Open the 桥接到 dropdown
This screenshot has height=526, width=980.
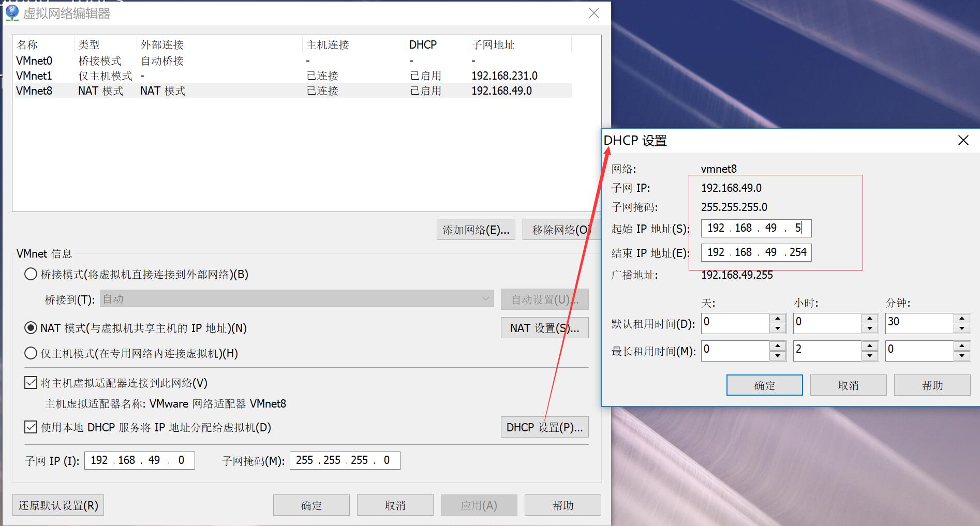click(x=297, y=299)
